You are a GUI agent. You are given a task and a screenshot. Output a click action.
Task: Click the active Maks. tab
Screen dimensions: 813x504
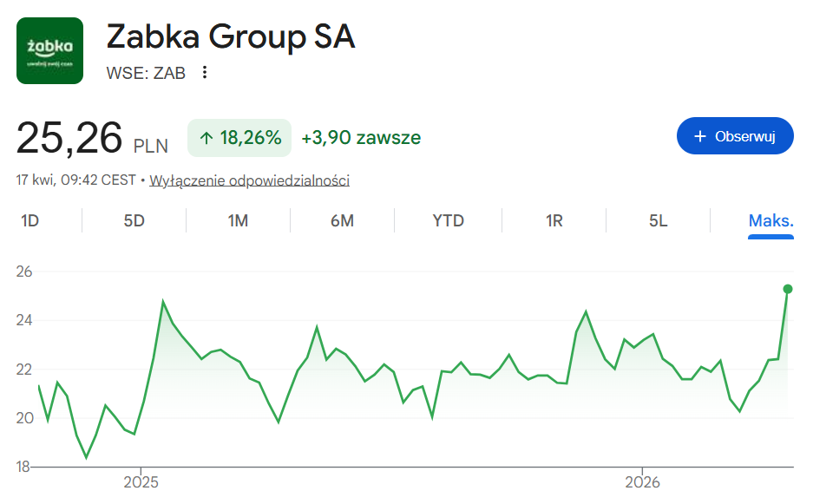(770, 220)
